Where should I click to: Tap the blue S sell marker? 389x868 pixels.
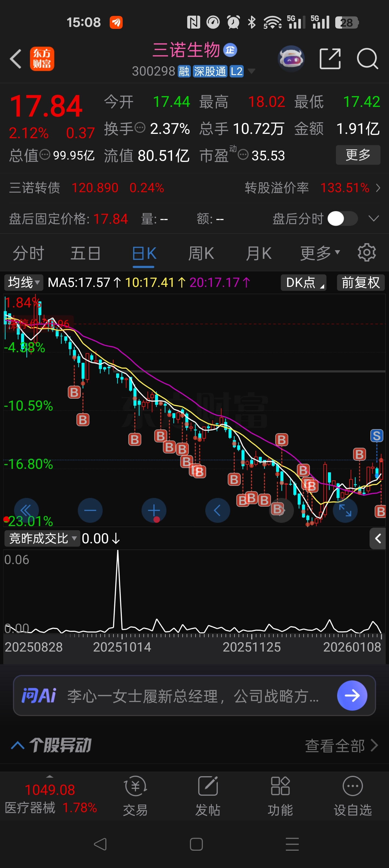pyautogui.click(x=377, y=436)
